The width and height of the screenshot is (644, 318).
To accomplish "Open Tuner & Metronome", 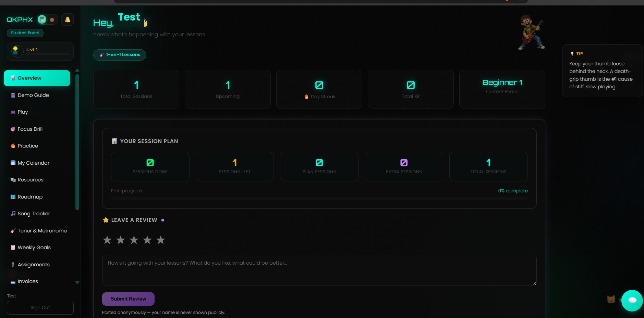I will [x=37, y=231].
